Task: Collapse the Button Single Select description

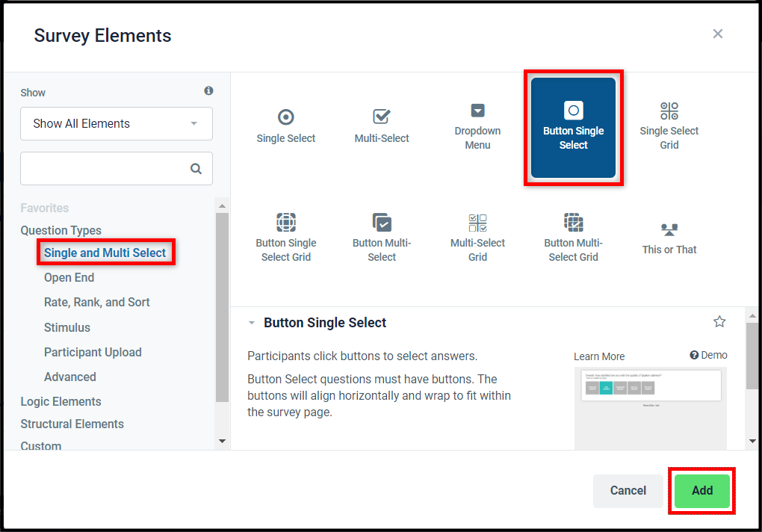Action: coord(253,324)
